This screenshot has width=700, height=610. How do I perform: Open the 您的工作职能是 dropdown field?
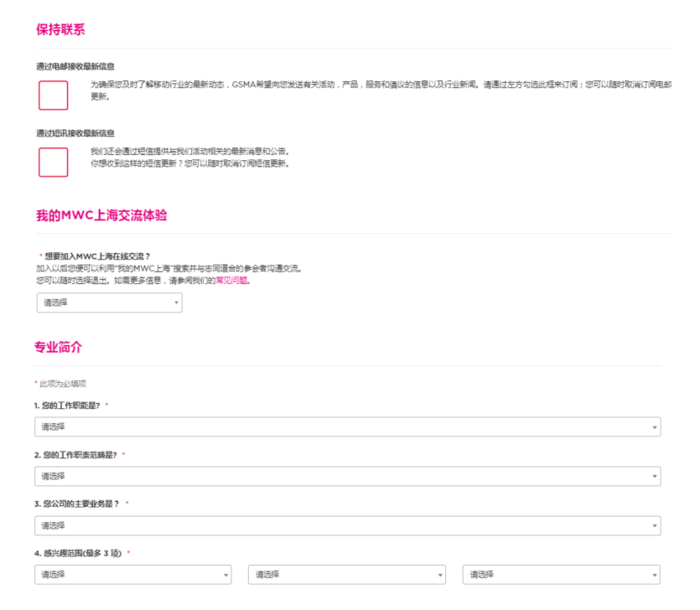tap(347, 427)
